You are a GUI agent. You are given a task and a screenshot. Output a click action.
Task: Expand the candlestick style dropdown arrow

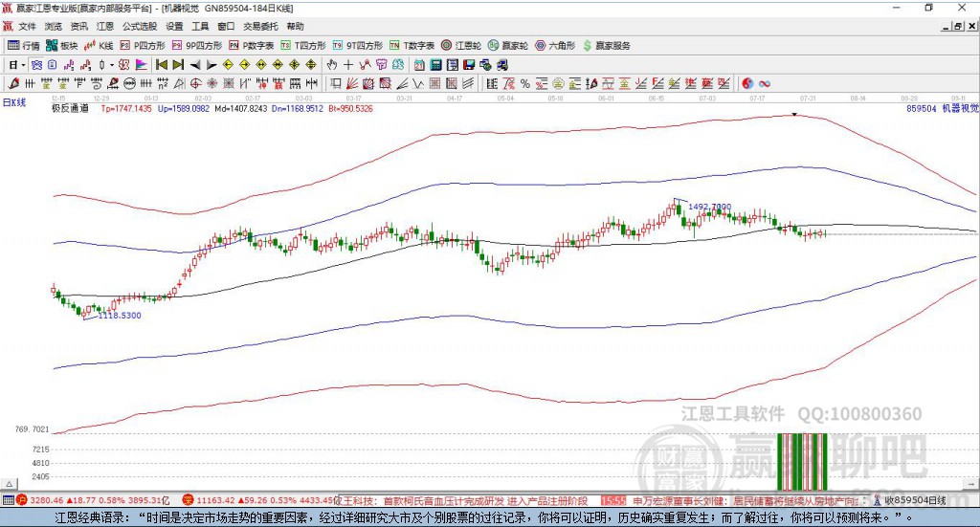tap(112, 65)
